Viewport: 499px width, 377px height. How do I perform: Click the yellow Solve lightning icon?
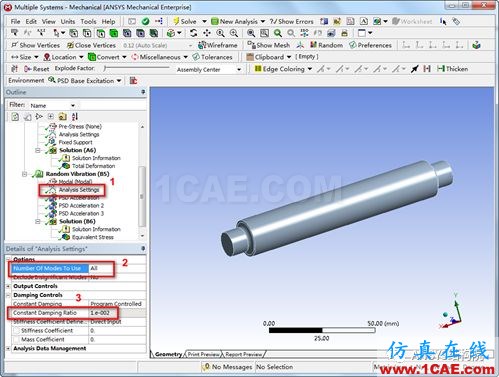176,21
